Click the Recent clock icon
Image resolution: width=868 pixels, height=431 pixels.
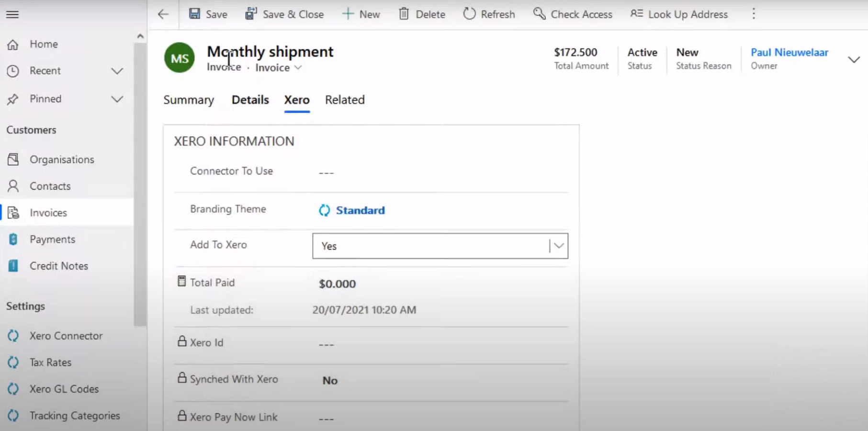tap(13, 71)
